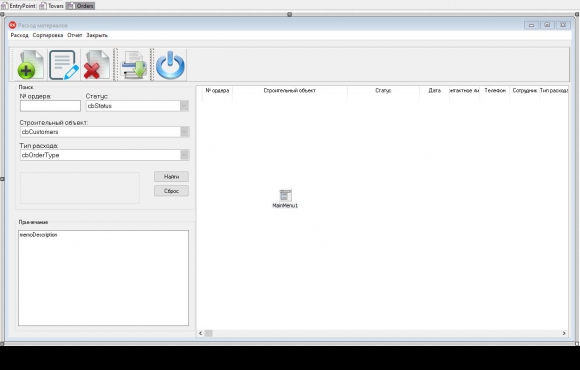Focus the № ордера input field
Viewport: 580px width, 370px height.
[50, 106]
